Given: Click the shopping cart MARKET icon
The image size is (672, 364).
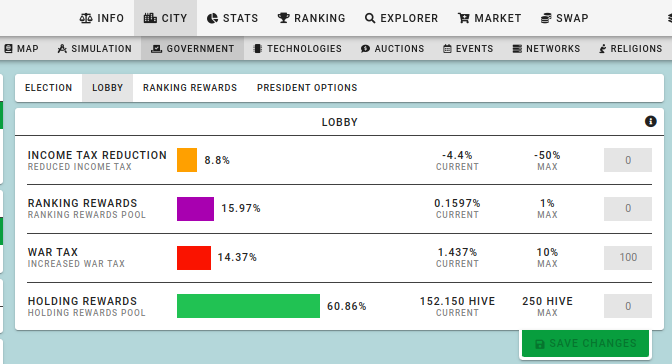Looking at the screenshot, I should pyautogui.click(x=463, y=18).
